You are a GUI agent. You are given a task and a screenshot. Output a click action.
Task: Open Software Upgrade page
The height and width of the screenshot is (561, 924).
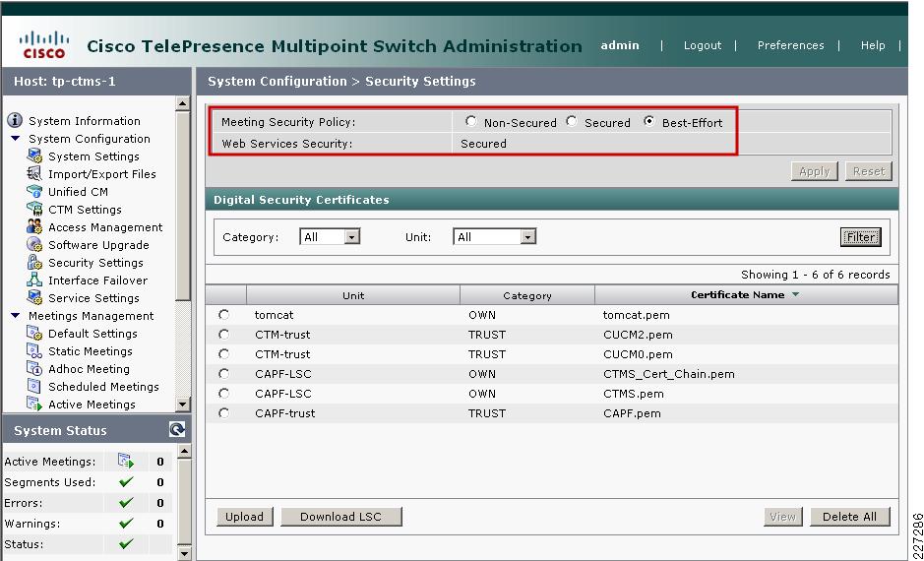(x=98, y=244)
